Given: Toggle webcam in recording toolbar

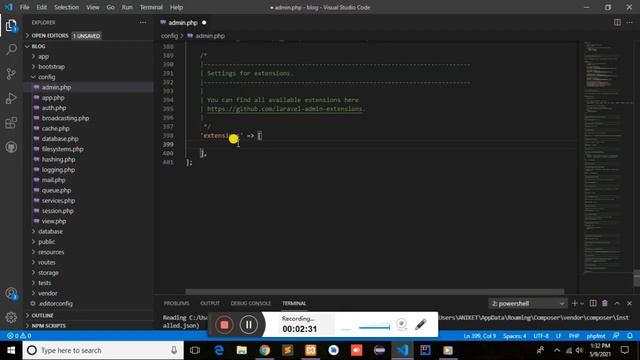Looking at the screenshot, I should (402, 324).
